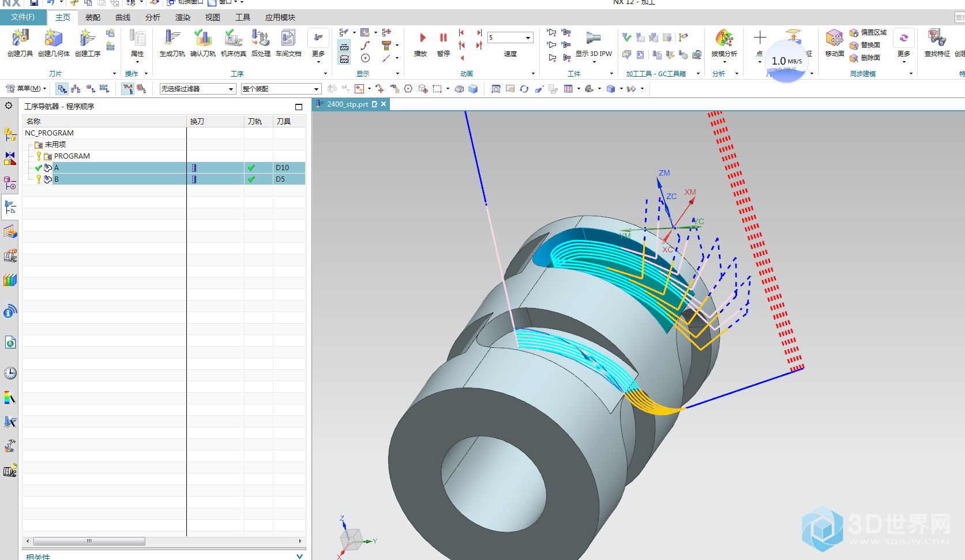
Task: Click 显示 3D IPW icon
Action: [594, 39]
